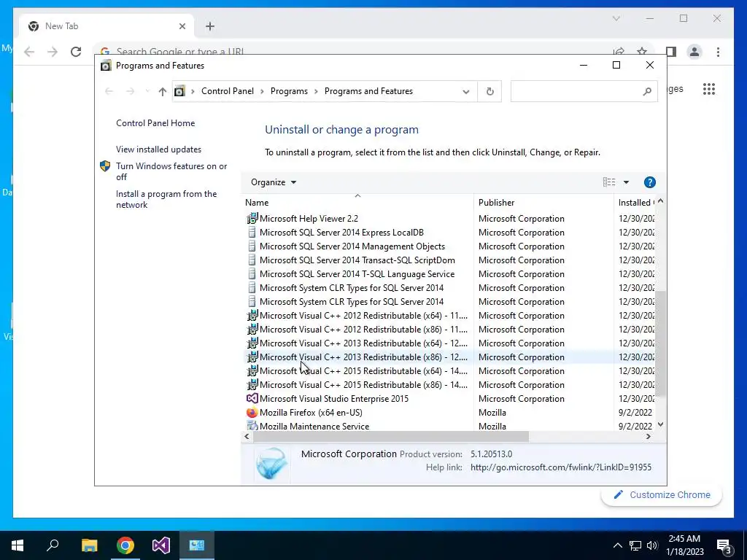Select Microsoft Help Viewer 2.2 icon
Screen dimensions: 747x560
coord(252,219)
